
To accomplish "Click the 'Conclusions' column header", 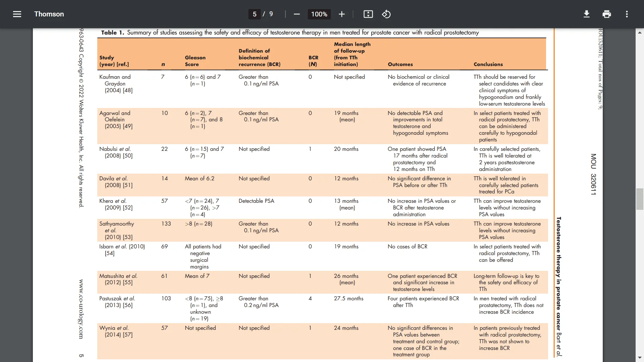I will (x=488, y=64).
